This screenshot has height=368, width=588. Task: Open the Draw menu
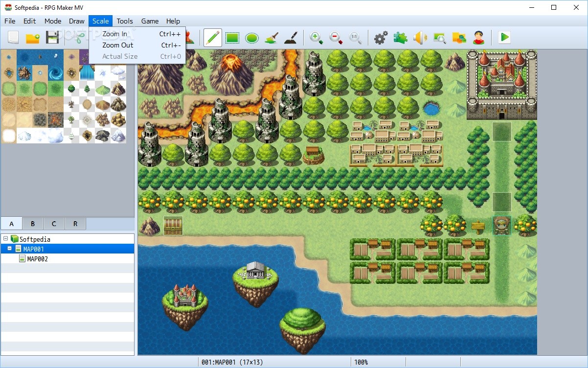(77, 21)
